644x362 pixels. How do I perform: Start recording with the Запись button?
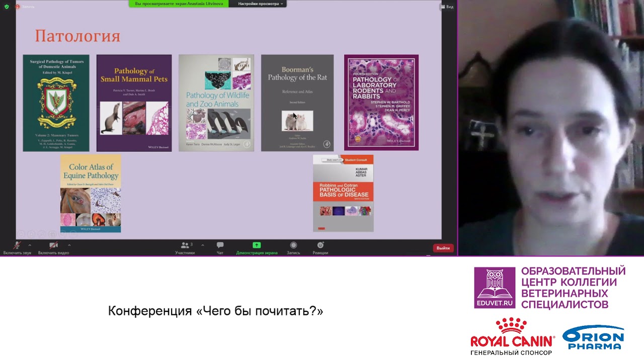[x=293, y=248]
